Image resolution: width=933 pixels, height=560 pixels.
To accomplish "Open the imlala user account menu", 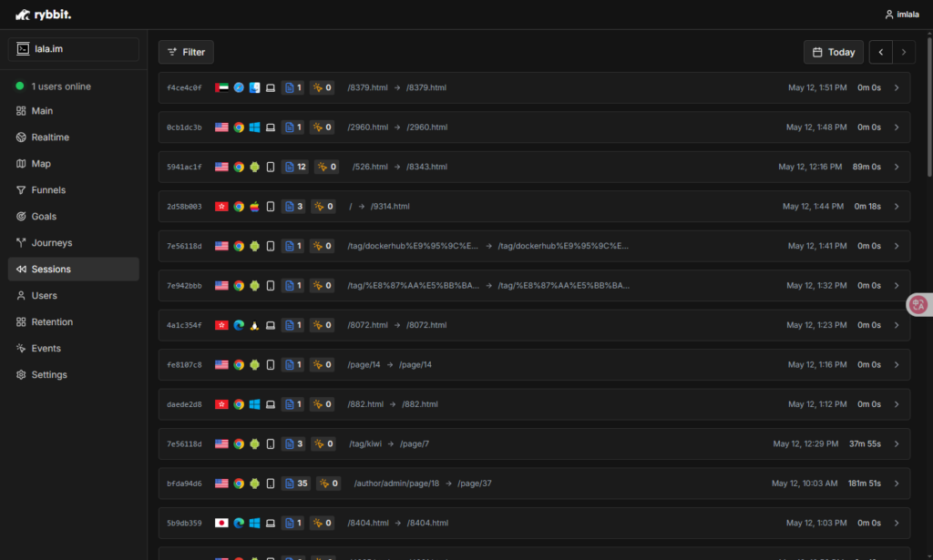I will pos(902,14).
